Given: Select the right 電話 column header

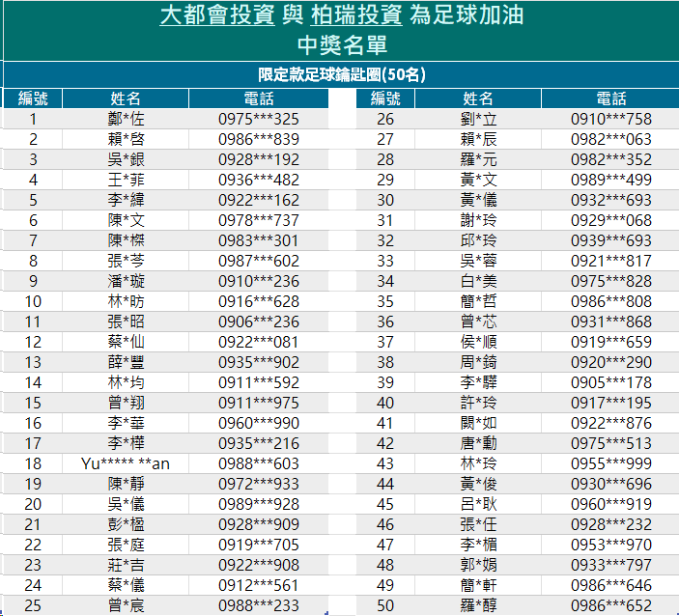Looking at the screenshot, I should (x=610, y=98).
